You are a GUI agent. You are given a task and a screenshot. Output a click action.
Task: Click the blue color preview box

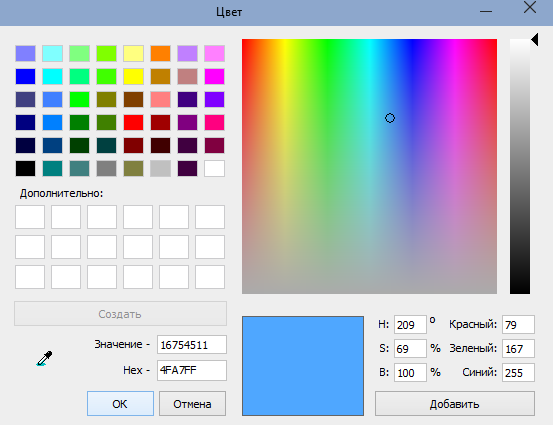(303, 366)
